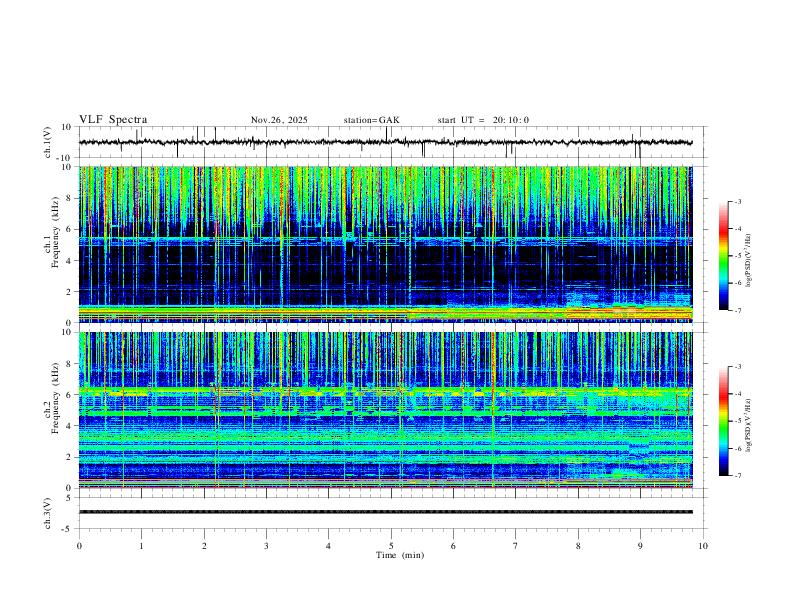This screenshot has width=792, height=612.
Task: Click the ch.3 black flat trace
Action: click(x=385, y=512)
